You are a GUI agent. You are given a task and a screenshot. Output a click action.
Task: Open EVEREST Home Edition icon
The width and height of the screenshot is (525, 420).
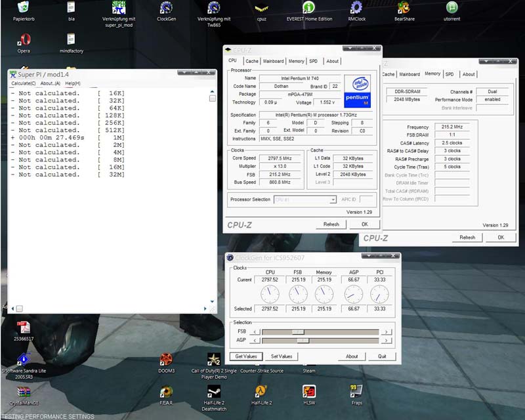(308, 7)
